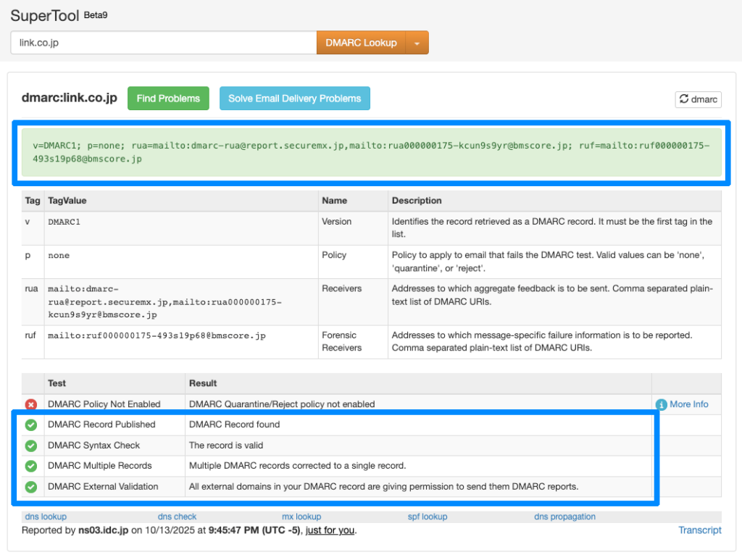Screen dimensions: 742x560
Task: Open the dropdown arrow next to DMARC Lookup
Action: click(417, 43)
